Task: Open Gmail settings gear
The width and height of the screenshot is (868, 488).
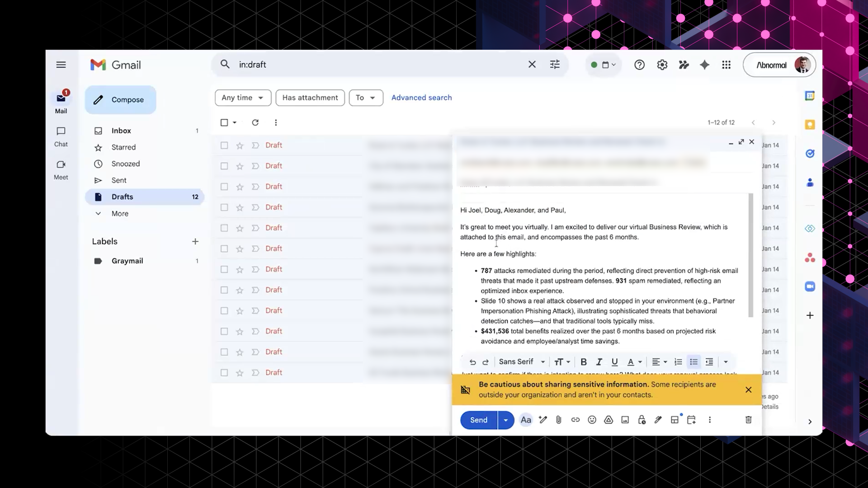Action: (x=662, y=65)
